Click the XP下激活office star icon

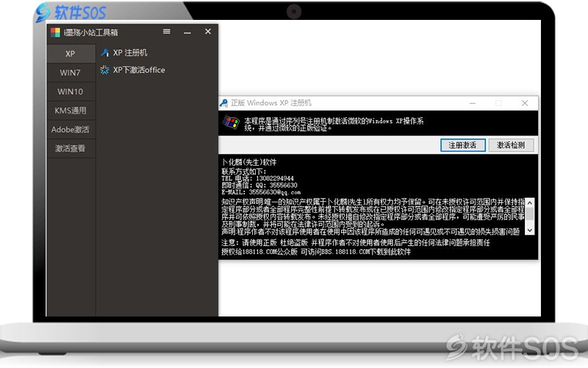[x=104, y=70]
